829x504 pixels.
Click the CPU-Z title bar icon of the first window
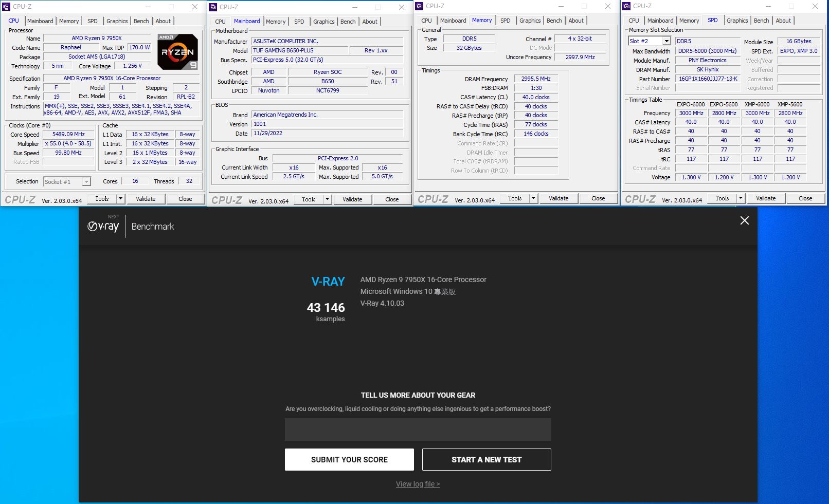tap(7, 7)
